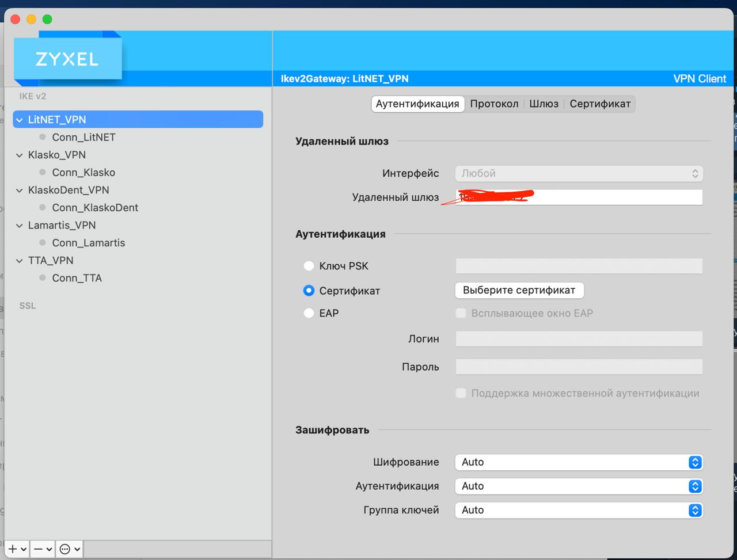Collapse the LitNET_VPN tree node
The height and width of the screenshot is (560, 737).
click(20, 120)
